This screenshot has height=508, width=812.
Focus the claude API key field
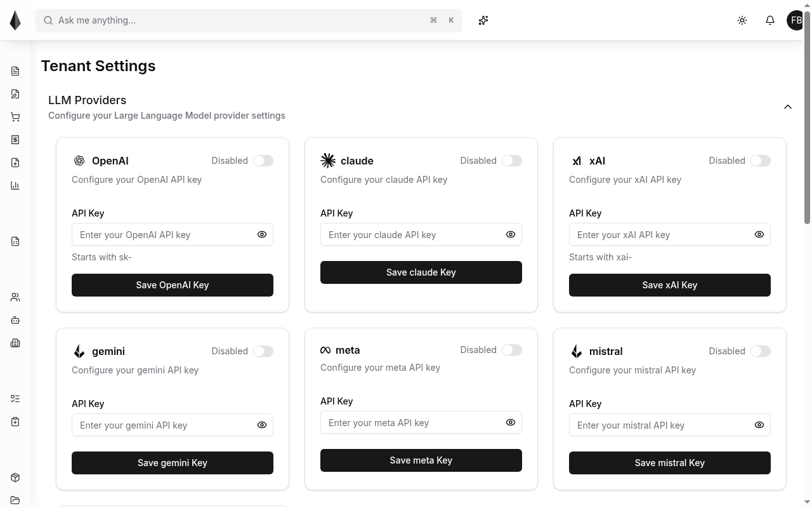421,235
